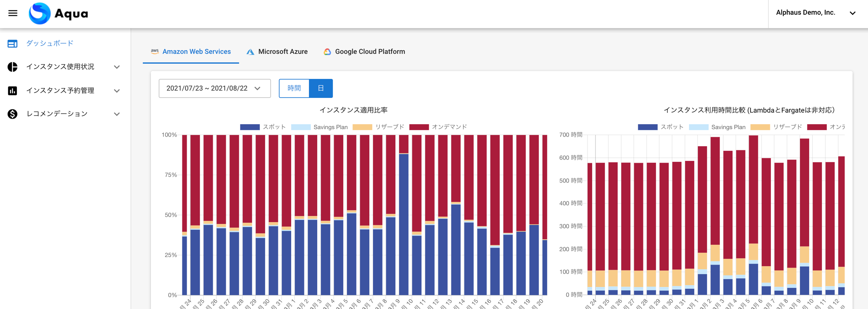Open the date range dropdown
Viewport: 868px width, 309px height.
[214, 88]
